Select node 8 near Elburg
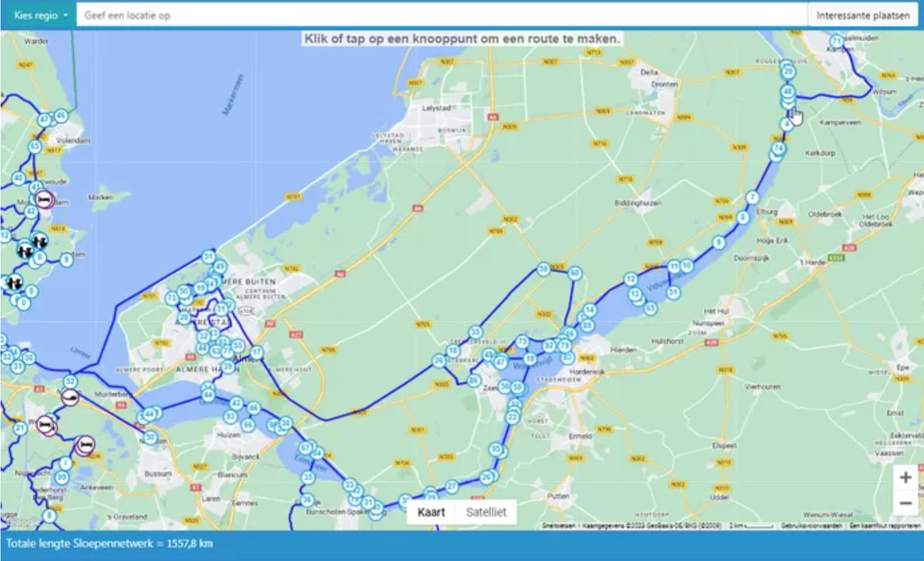 [742, 218]
